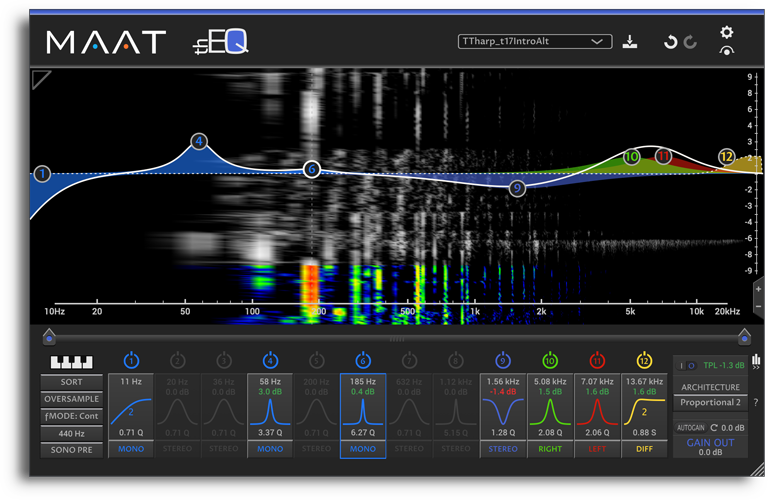Click the -1.4 dB gain value of band 9
Screen dimensions: 768x500
tap(503, 392)
